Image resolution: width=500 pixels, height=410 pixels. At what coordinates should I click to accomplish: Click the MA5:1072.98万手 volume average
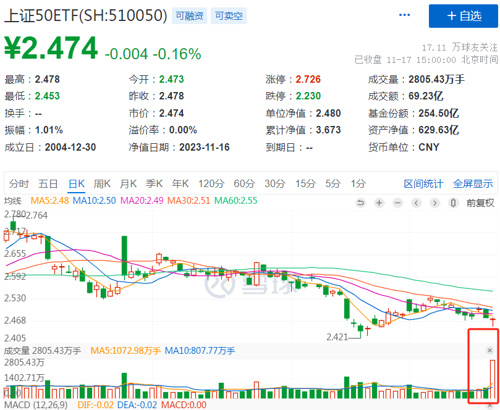click(126, 351)
